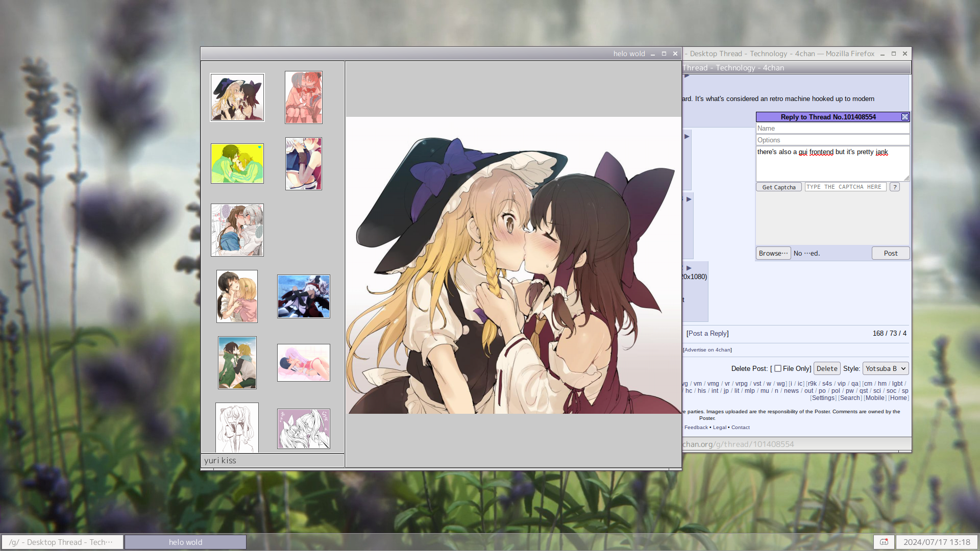This screenshot has height=551, width=980.
Task: Open the blue skirt and red top thumbnail
Action: pos(304,164)
